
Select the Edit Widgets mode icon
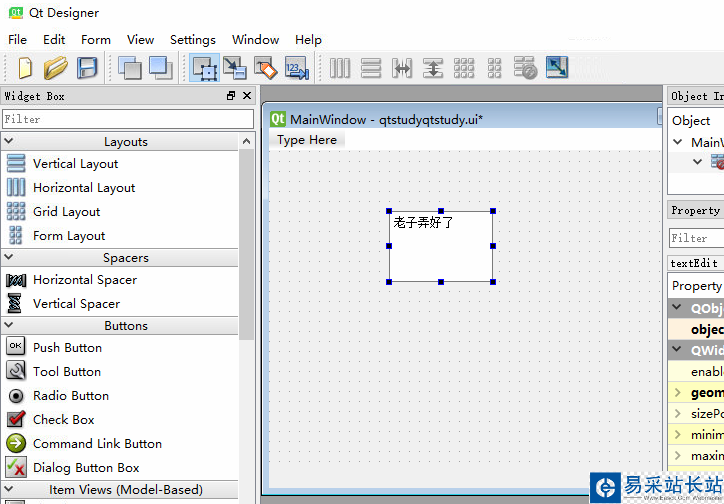point(205,68)
